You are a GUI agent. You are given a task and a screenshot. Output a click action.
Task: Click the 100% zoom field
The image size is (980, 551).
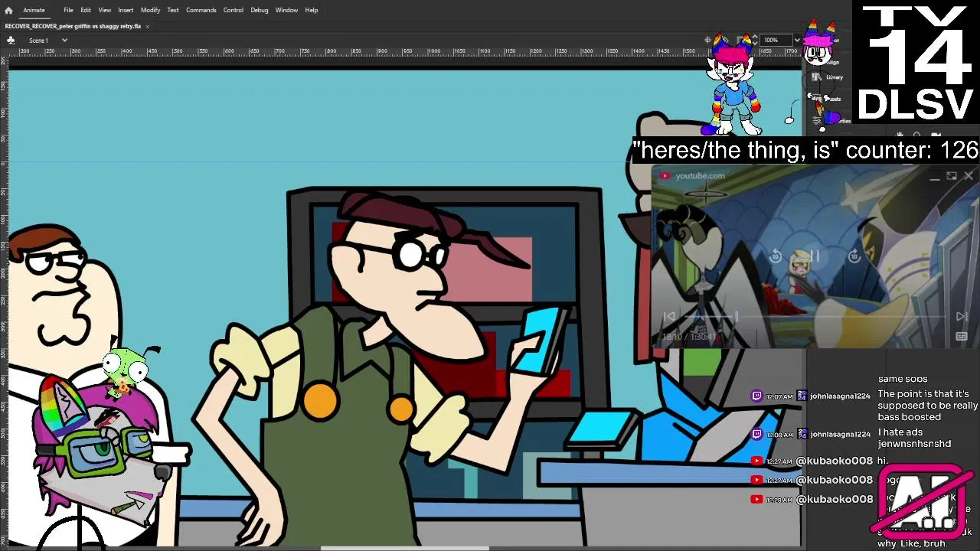tap(776, 40)
